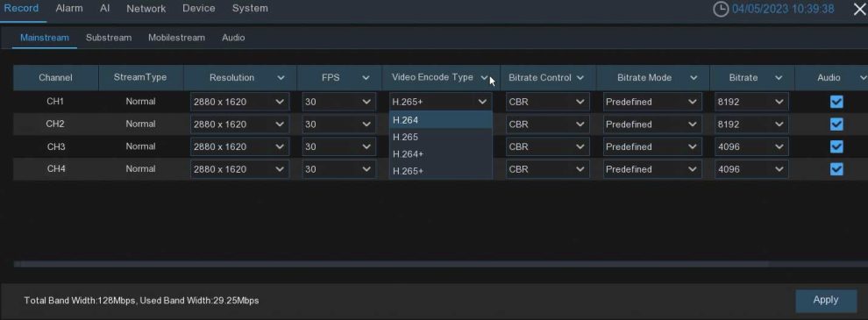Image resolution: width=868 pixels, height=320 pixels.
Task: Open CH3 FPS dropdown
Action: click(x=338, y=146)
